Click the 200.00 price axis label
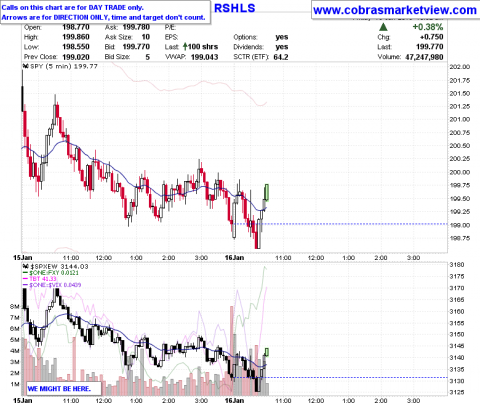This screenshot has height=406, width=480. pos(459,172)
